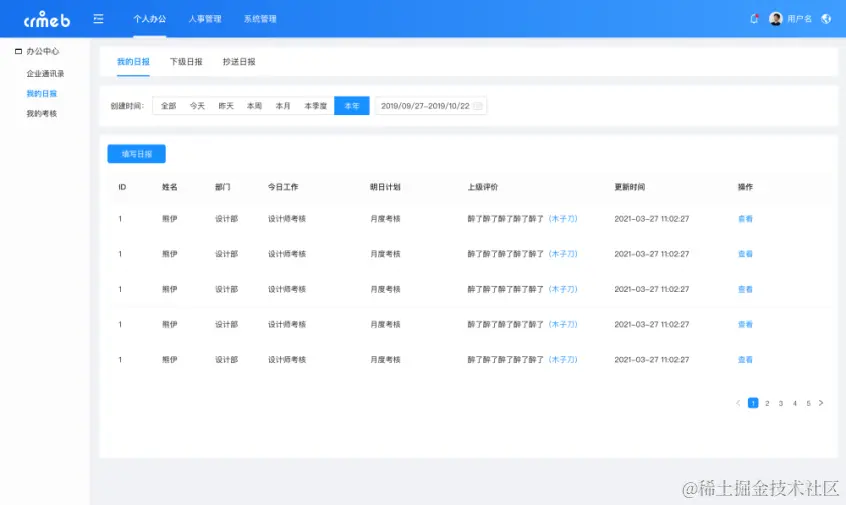
Task: Click the crmeb logo
Action: (47, 19)
